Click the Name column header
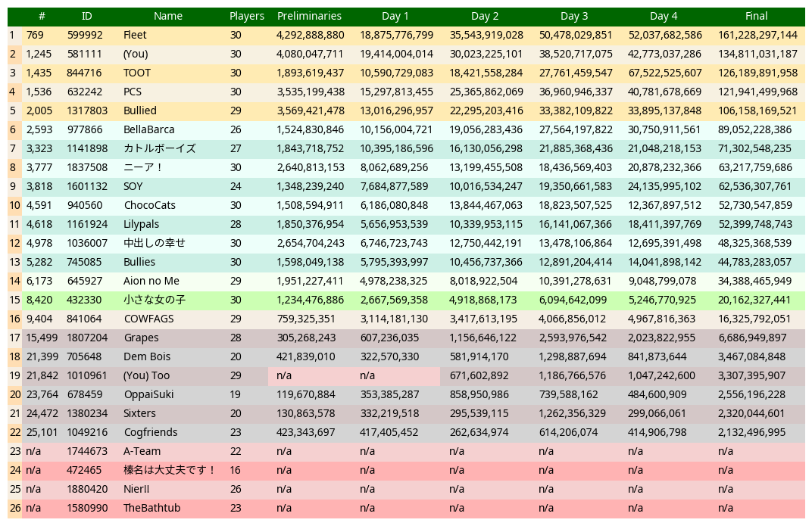Viewport: 812px width, 526px height. [168, 16]
